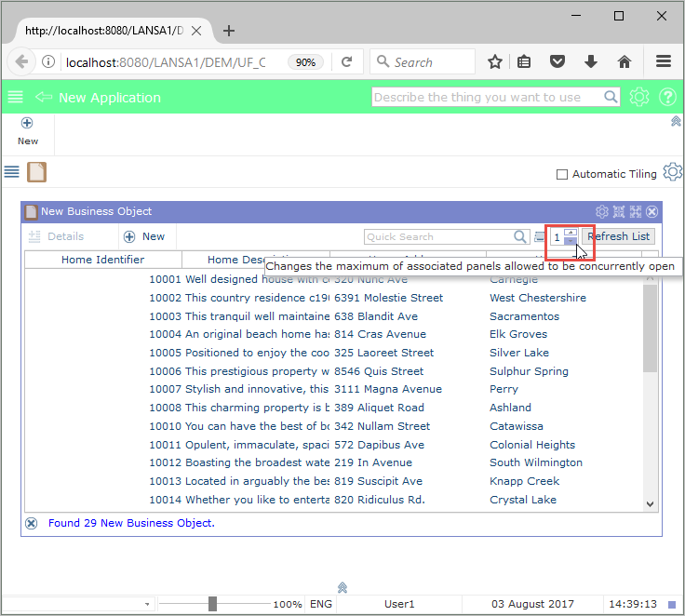Open a new browser tab with the plus button
Image resolution: width=685 pixels, height=616 pixels.
coord(228,31)
